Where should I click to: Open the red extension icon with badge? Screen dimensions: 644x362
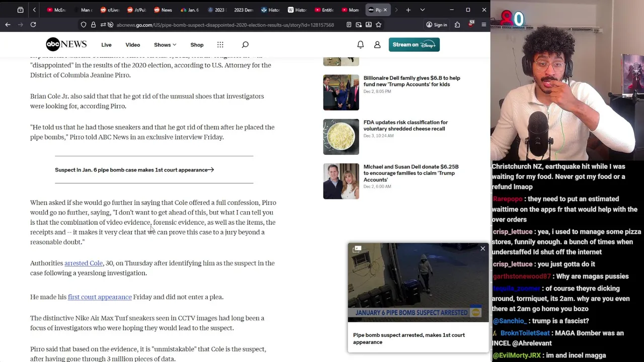pyautogui.click(x=471, y=24)
